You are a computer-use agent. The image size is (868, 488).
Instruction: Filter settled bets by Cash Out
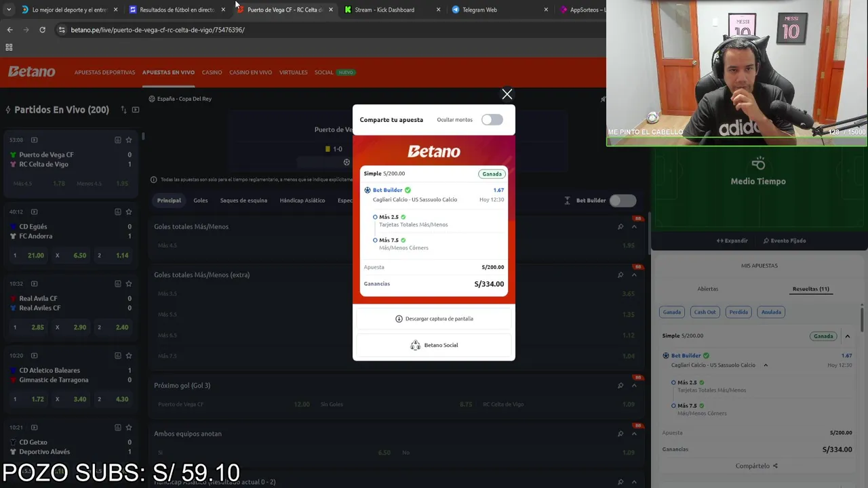pyautogui.click(x=705, y=312)
